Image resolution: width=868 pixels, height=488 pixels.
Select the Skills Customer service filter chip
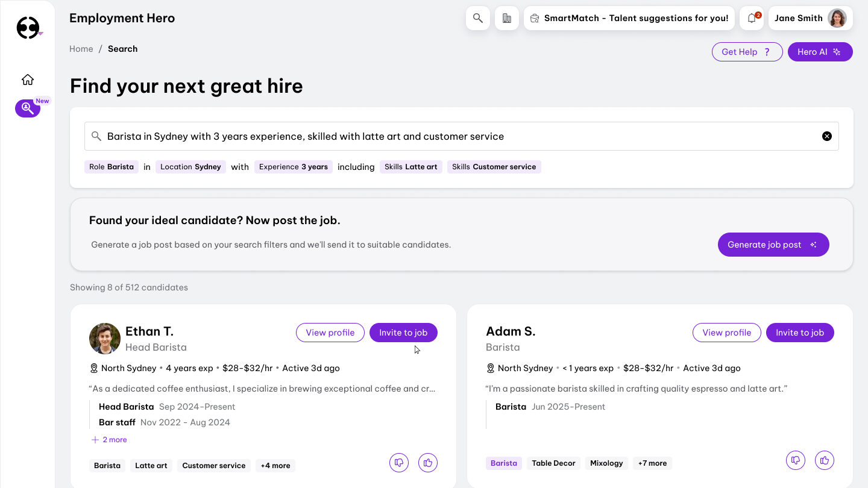[494, 167]
